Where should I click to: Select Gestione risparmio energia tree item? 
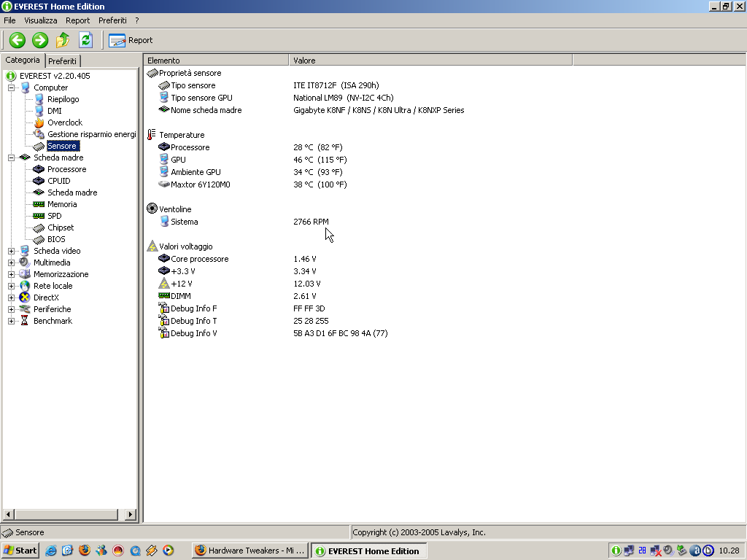tap(91, 134)
